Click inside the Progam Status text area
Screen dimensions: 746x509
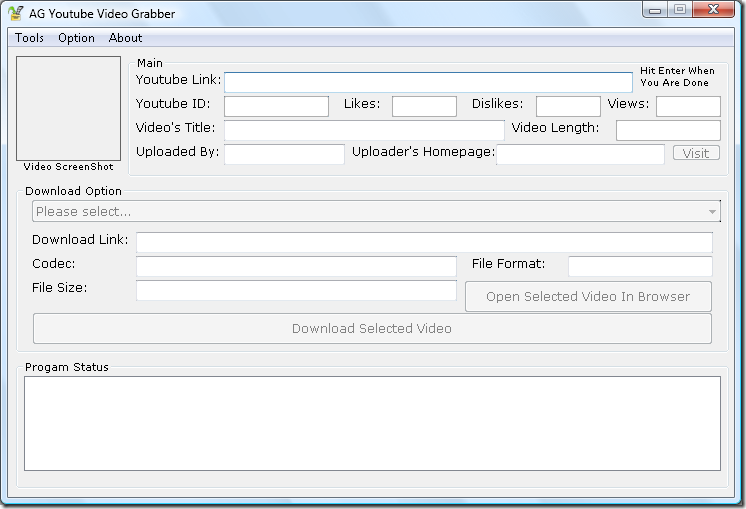pos(373,423)
